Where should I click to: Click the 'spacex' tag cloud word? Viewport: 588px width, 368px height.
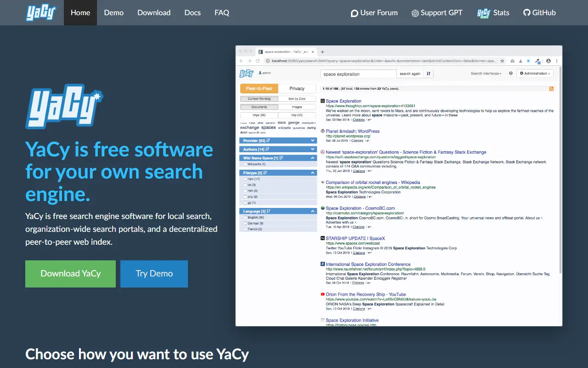pos(268,128)
